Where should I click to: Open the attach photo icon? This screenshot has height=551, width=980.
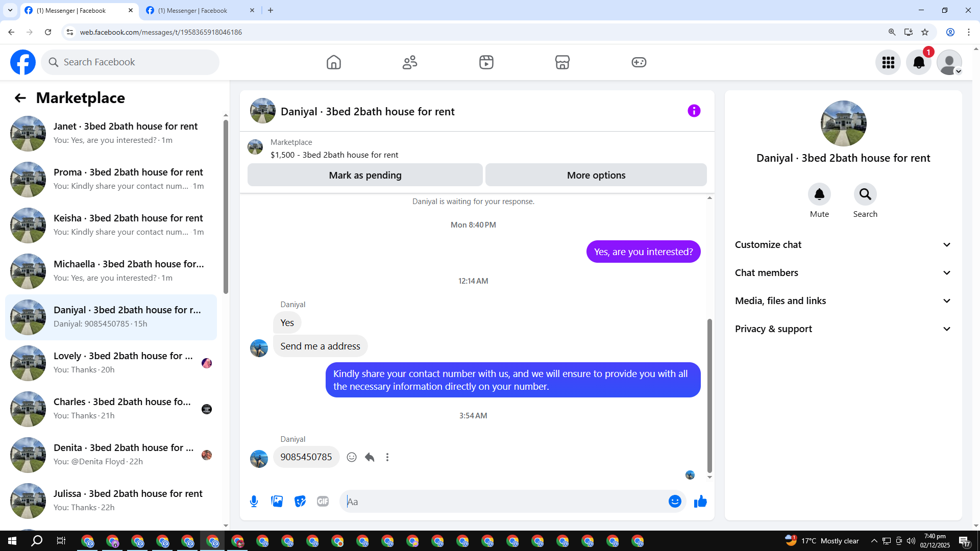point(277,502)
